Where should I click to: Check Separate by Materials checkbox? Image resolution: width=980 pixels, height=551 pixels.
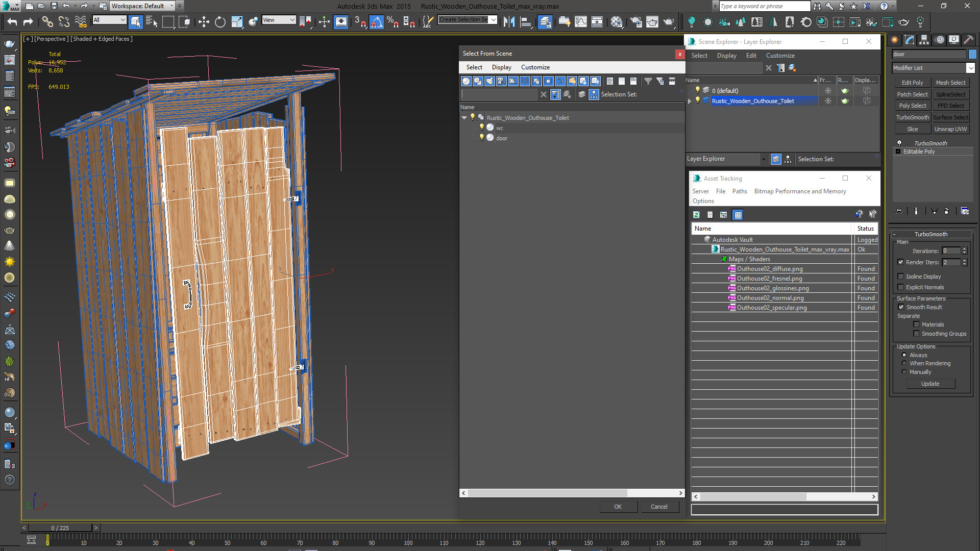pyautogui.click(x=917, y=324)
